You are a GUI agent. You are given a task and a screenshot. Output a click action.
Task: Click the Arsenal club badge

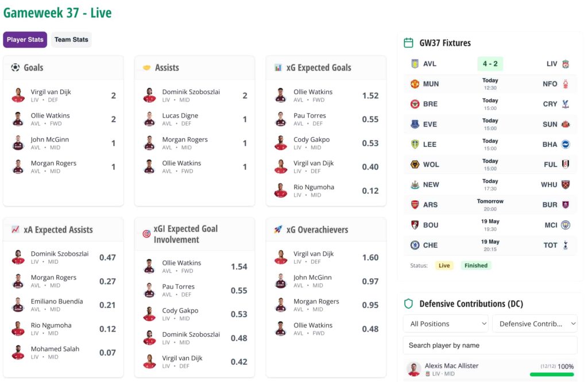tap(415, 205)
